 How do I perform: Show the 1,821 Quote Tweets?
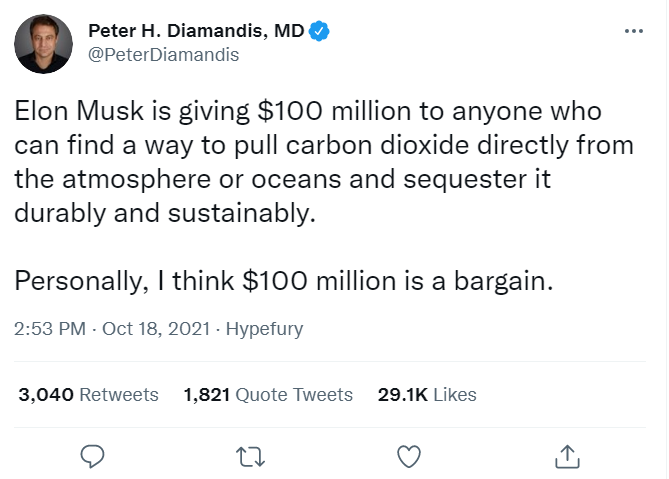(x=268, y=395)
